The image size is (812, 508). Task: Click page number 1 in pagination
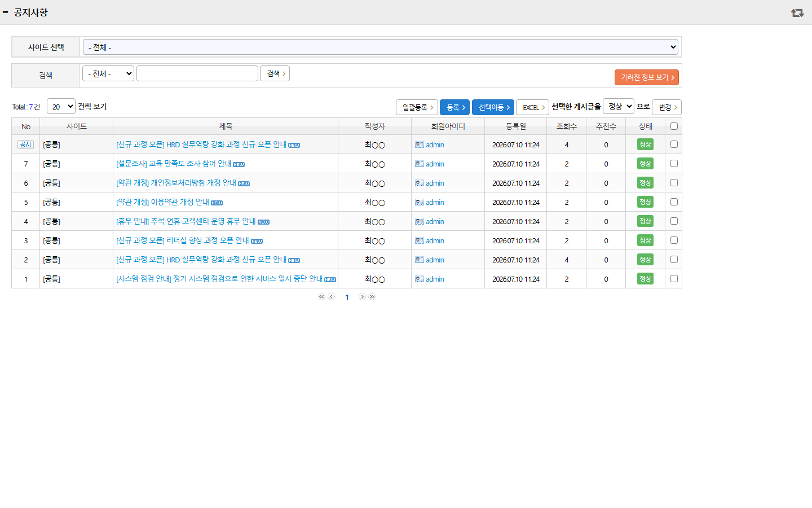(x=347, y=297)
